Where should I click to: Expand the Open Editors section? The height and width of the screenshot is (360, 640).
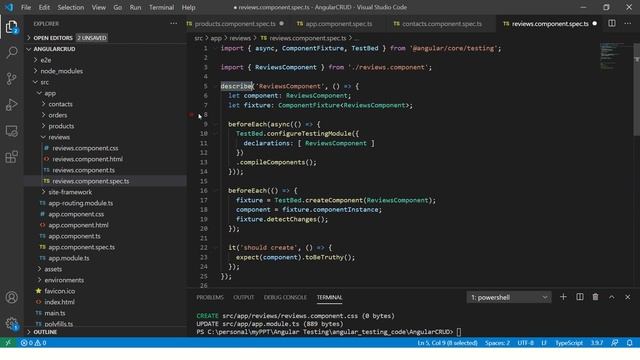(105, 38)
